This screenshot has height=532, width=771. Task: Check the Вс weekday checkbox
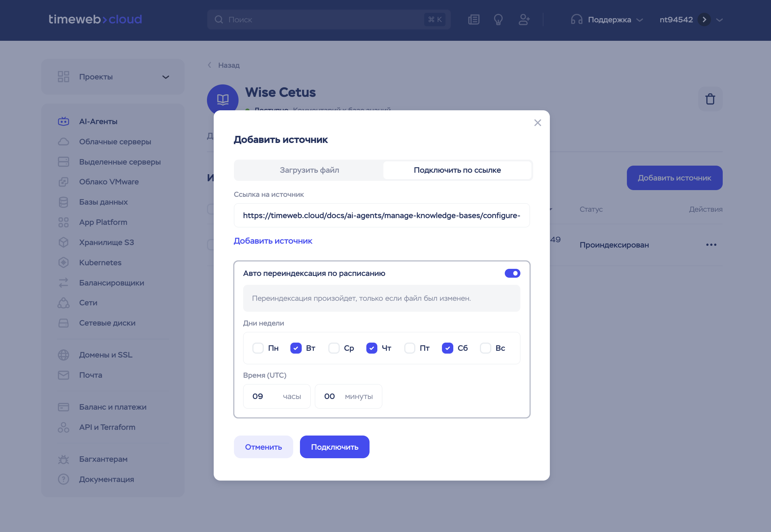pos(485,348)
